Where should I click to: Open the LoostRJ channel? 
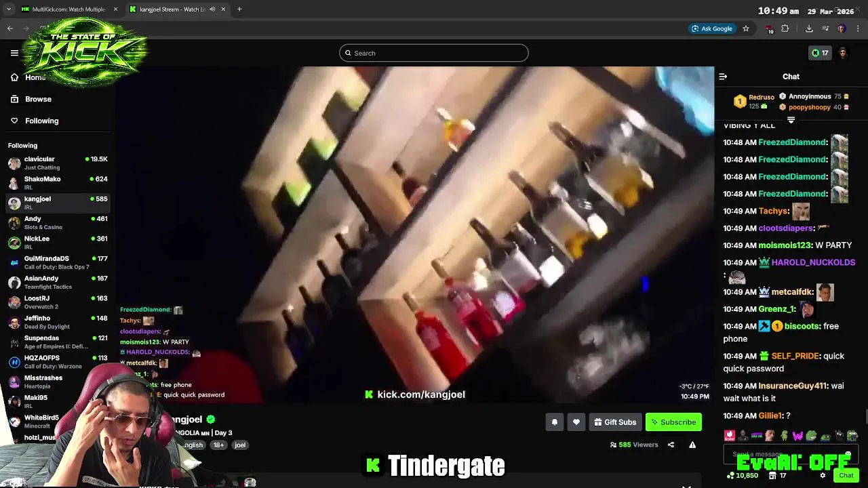coord(58,302)
